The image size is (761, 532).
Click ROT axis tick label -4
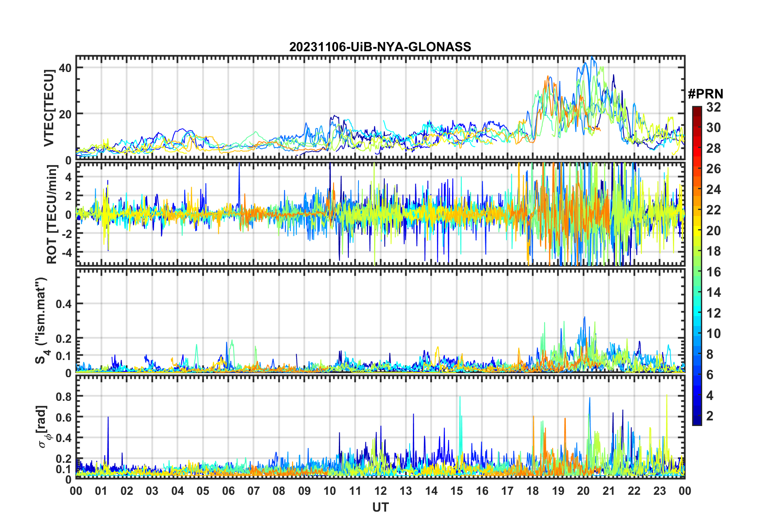click(x=66, y=252)
